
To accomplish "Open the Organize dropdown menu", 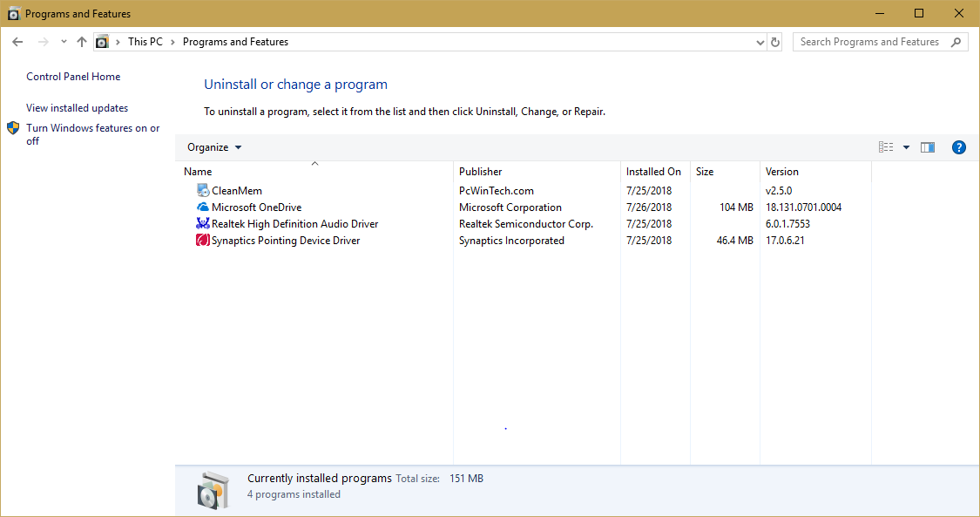I will [214, 147].
